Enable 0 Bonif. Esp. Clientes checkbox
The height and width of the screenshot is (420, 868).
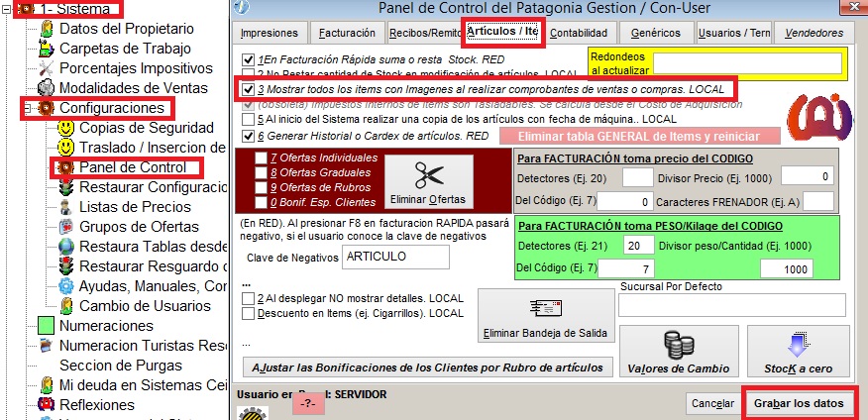[261, 202]
